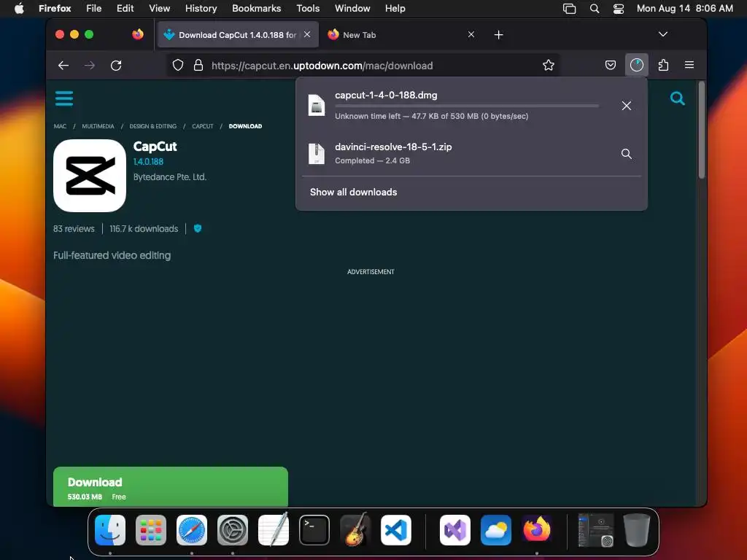747x560 pixels.
Task: Expand the list all tabs chevron
Action: pos(662,34)
